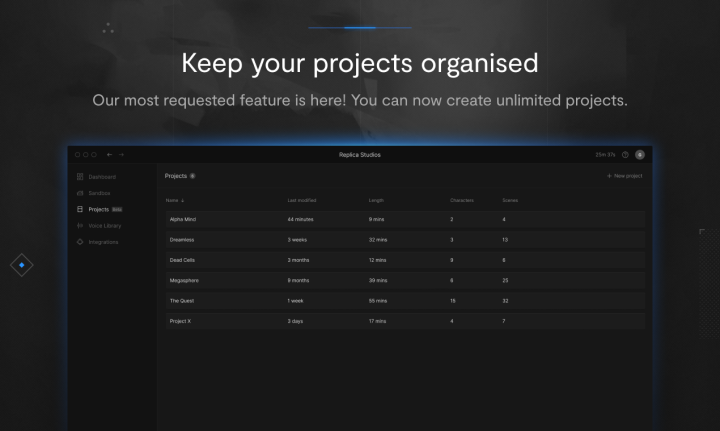This screenshot has height=431, width=720.
Task: Select the Integrations icon in sidebar
Action: click(80, 242)
